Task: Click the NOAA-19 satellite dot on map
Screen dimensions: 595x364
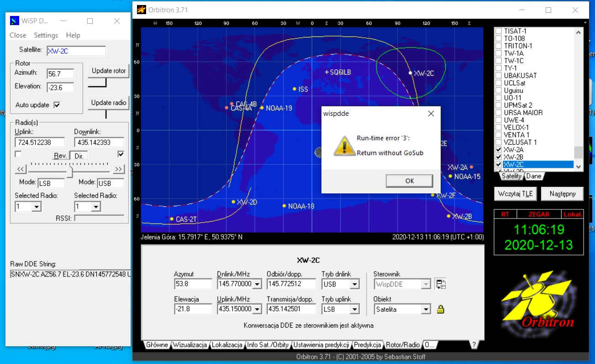Action: [x=262, y=108]
